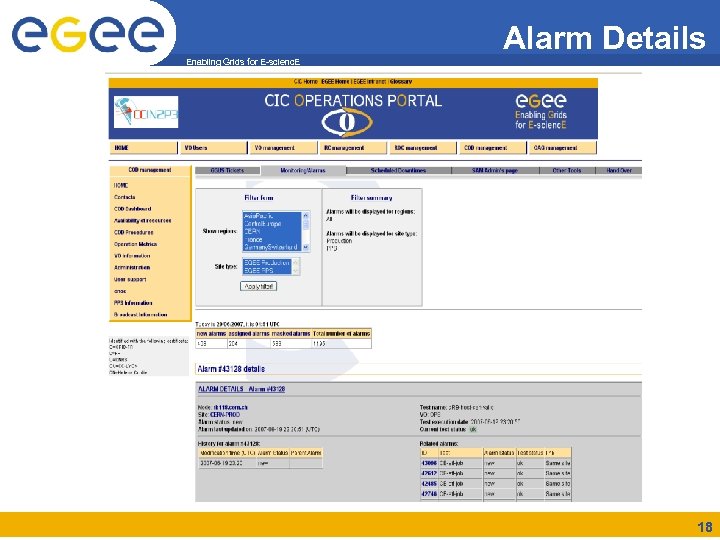720x540 pixels.
Task: Select HOME in the main navigation bar
Action: [x=143, y=148]
